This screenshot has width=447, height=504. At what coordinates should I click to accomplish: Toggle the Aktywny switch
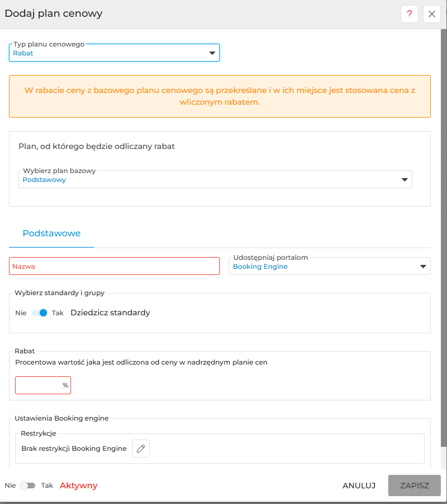28,486
